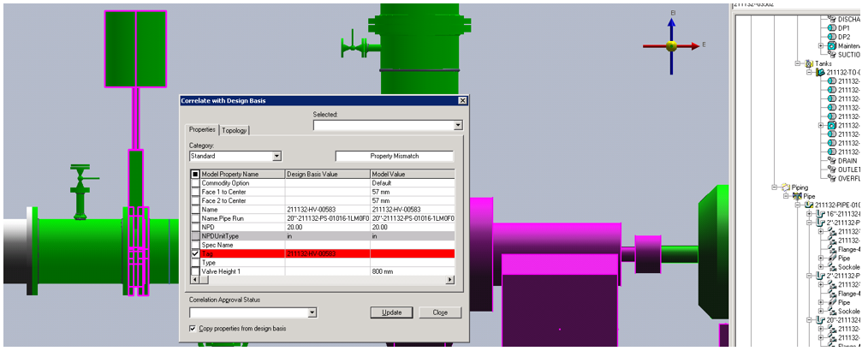
Task: Select the Properties tab
Action: (203, 130)
